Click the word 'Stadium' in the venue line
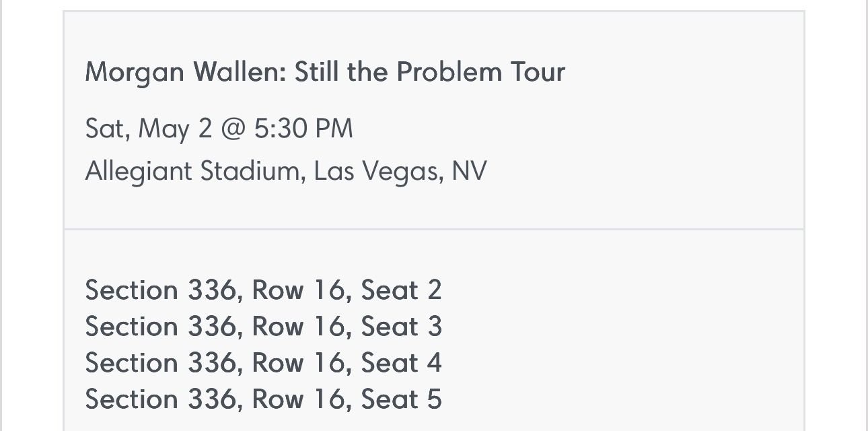This screenshot has height=431, width=868. click(x=249, y=171)
